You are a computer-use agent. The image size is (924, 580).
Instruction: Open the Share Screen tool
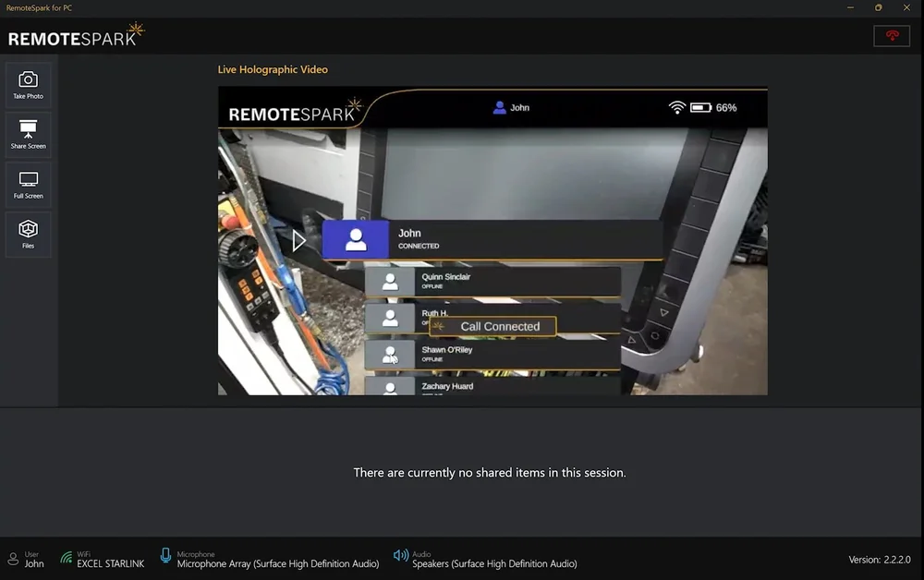tap(29, 136)
